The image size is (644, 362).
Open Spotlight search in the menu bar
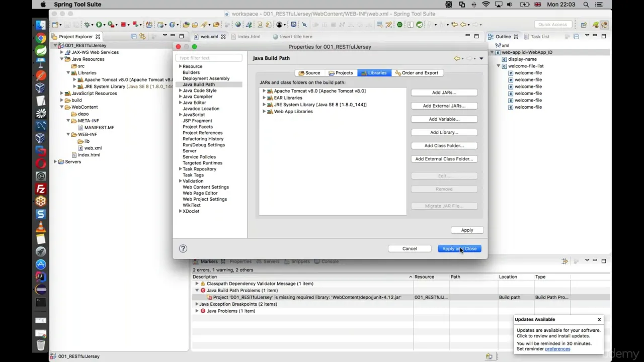pos(587,5)
